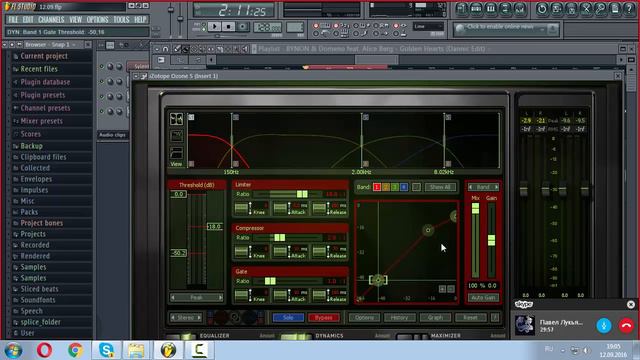The image size is (640, 360).
Task: Expand the Packs folder in Browser
Action: [x=29, y=212]
